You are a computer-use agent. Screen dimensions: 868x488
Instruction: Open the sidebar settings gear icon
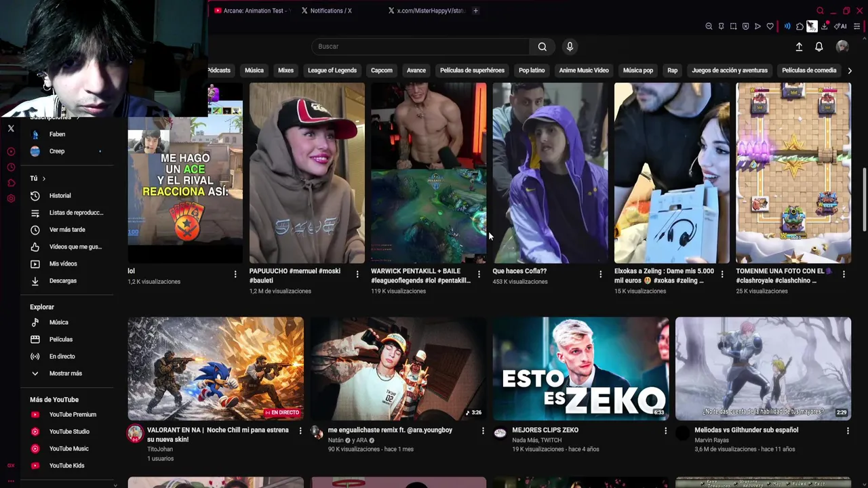point(11,199)
